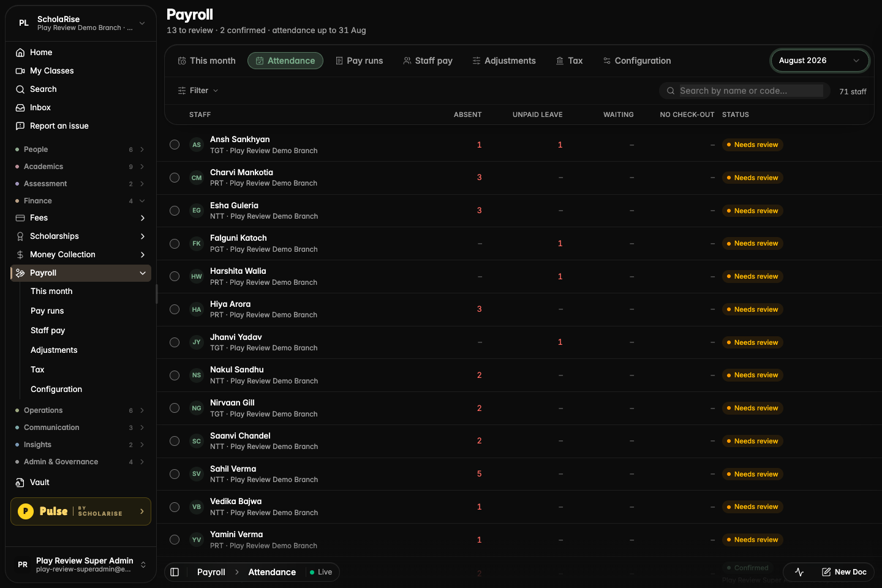The height and width of the screenshot is (588, 882).
Task: Click the PL ScholaRise logo badge
Action: point(24,23)
